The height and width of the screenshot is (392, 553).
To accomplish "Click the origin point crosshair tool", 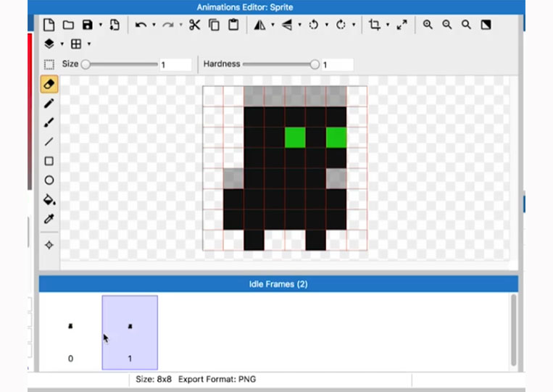I will [49, 245].
